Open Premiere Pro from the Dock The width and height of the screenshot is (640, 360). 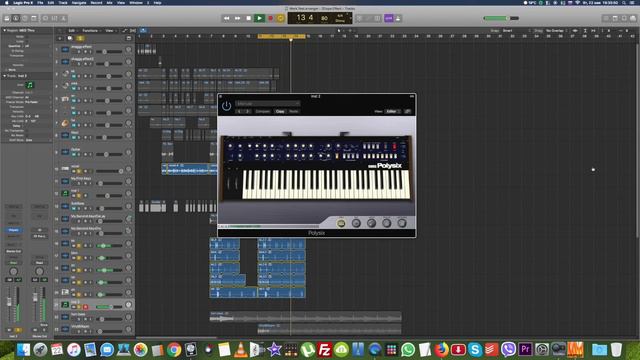pos(525,350)
